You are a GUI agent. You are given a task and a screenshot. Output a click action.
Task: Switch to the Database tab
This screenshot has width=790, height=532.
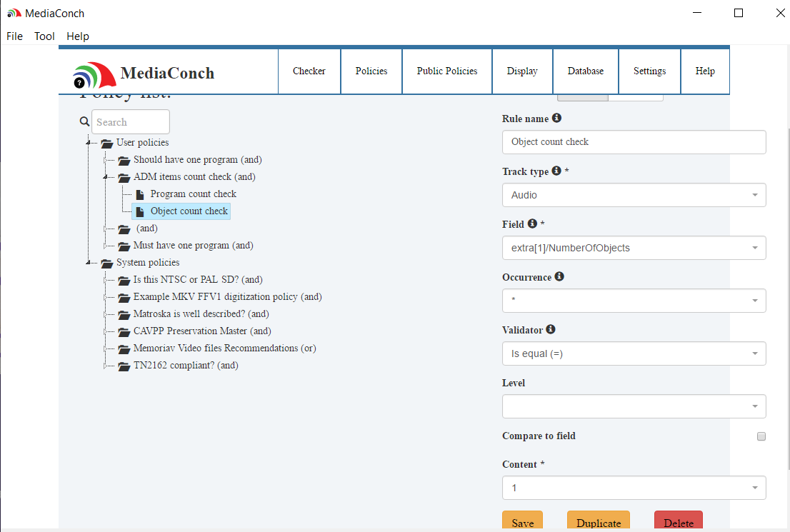pyautogui.click(x=586, y=71)
